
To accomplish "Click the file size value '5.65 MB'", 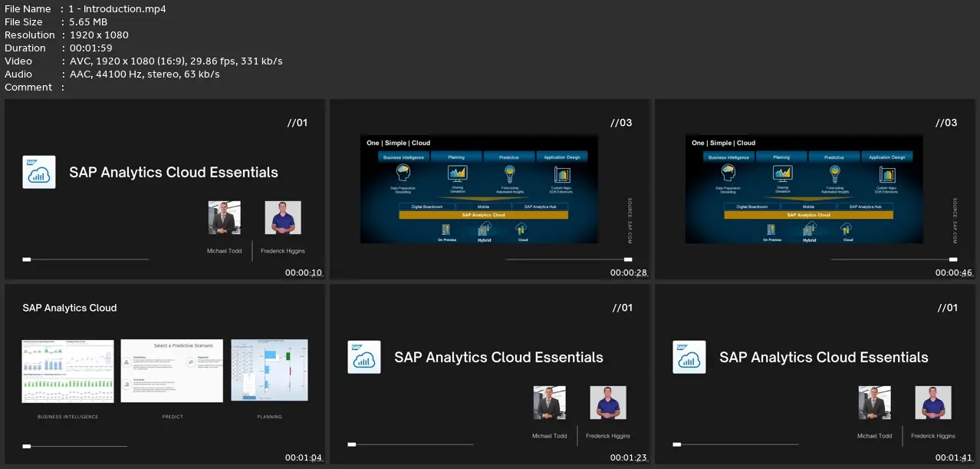I will coord(88,22).
